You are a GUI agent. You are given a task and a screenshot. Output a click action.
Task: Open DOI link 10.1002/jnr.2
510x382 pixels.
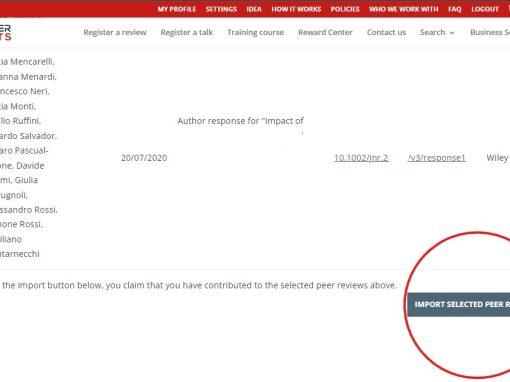click(x=361, y=158)
